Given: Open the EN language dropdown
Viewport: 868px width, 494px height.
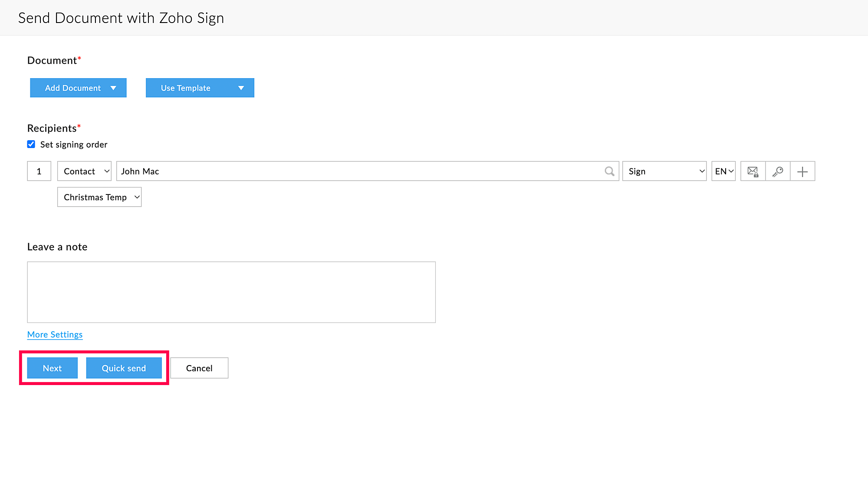Looking at the screenshot, I should tap(723, 171).
